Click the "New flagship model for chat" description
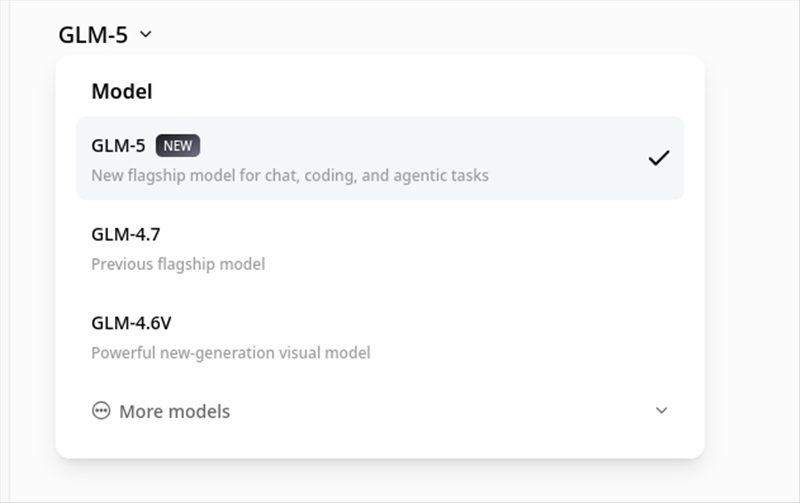This screenshot has width=800, height=503. coord(290,176)
